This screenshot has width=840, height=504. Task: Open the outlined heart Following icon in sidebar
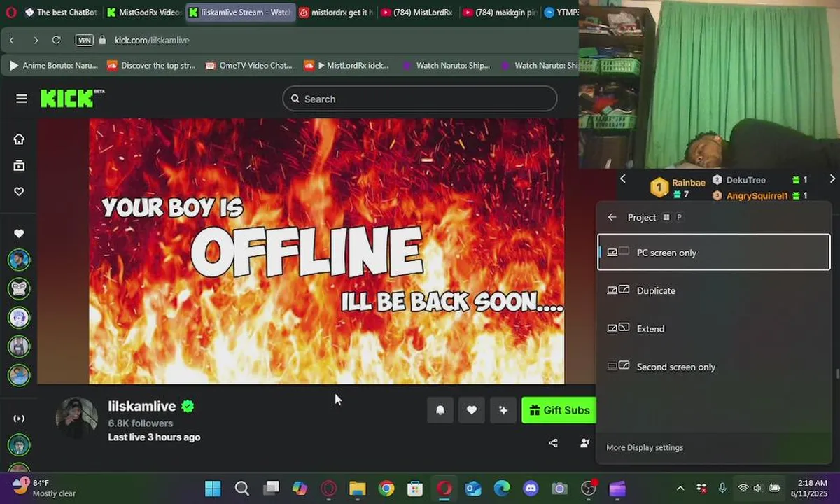[x=19, y=192]
